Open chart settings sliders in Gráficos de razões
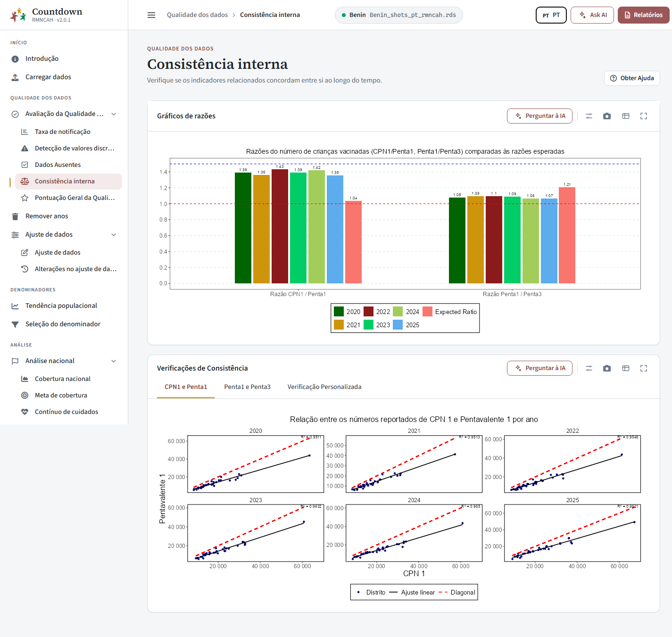Screen dimensions: 672x637 coord(589,116)
